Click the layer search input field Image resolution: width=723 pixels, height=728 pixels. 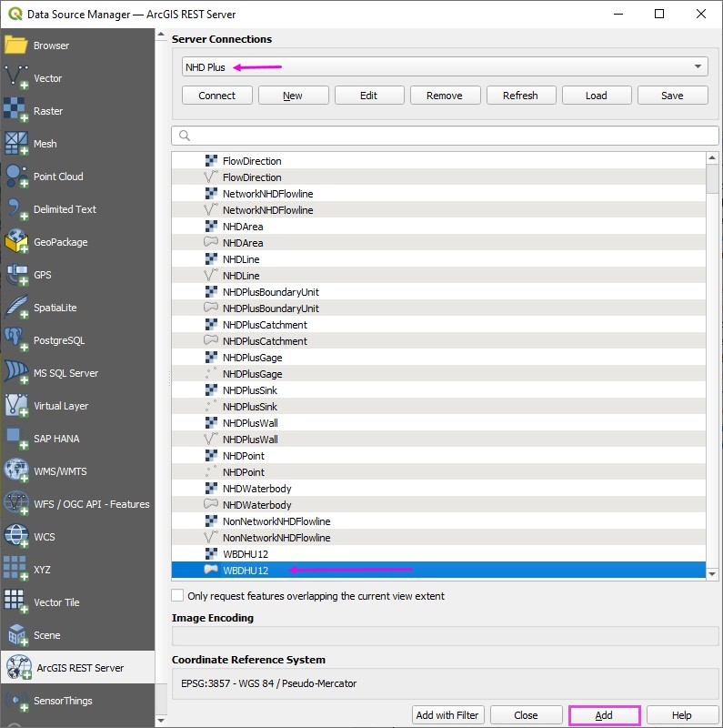446,136
